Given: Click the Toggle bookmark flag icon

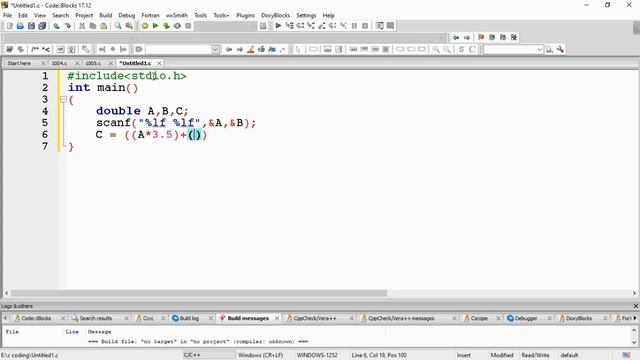Looking at the screenshot, I should pos(481,38).
